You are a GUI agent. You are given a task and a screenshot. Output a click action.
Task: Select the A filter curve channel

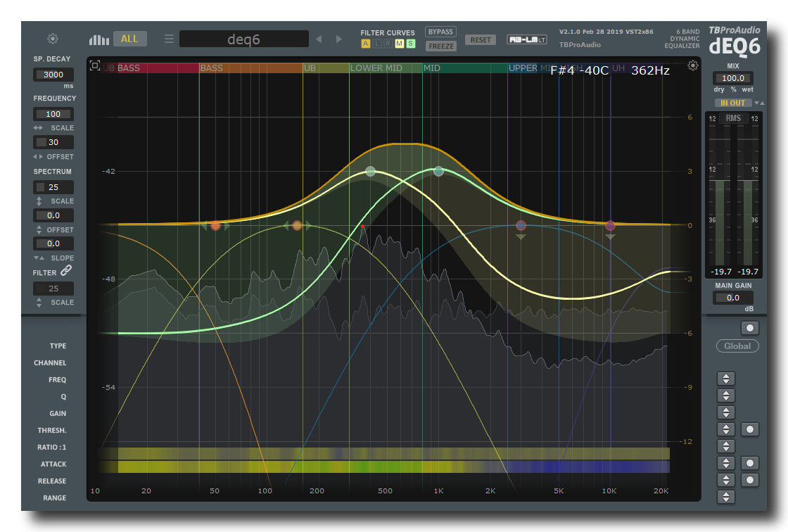click(x=365, y=44)
